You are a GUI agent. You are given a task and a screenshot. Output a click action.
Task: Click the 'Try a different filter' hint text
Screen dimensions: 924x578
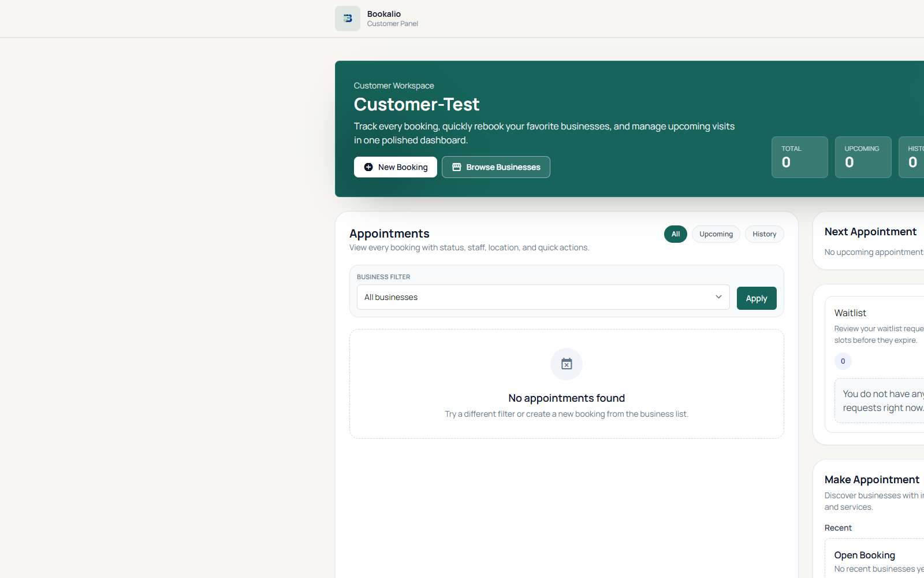567,414
